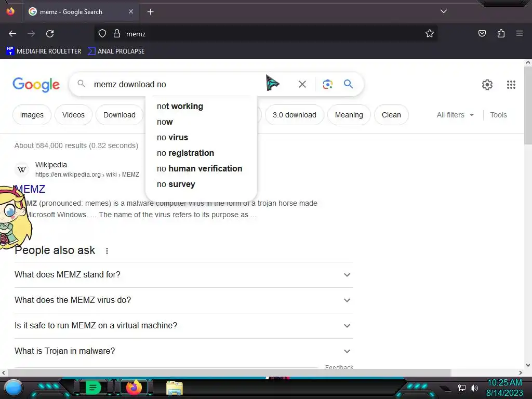Click scroll down arrow of vertical scrollbar
Screen dimensions: 532x399
(528, 365)
